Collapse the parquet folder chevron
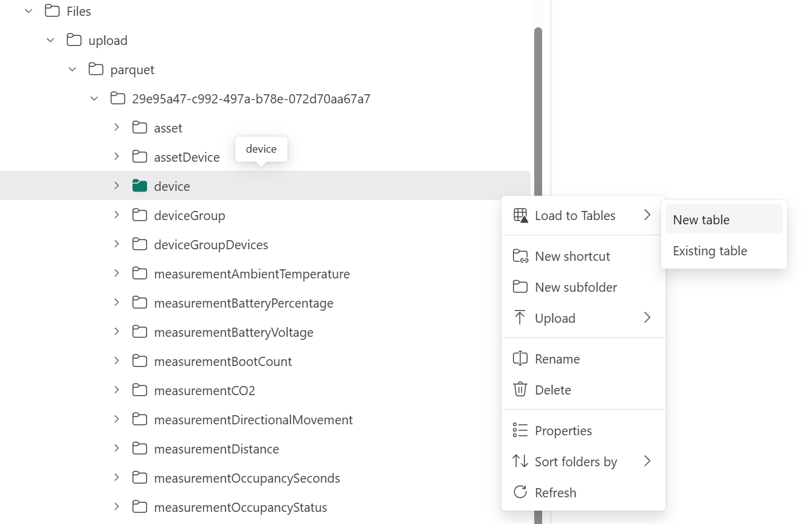Image resolution: width=812 pixels, height=524 pixels. pos(72,69)
